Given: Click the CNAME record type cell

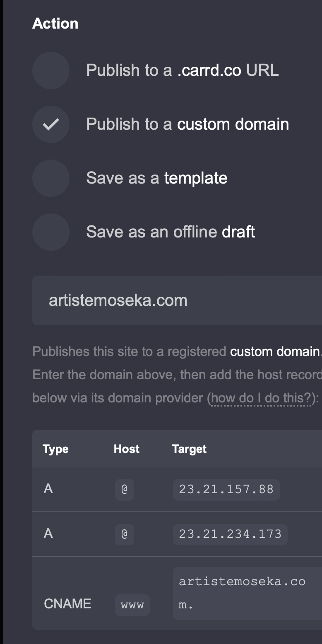Looking at the screenshot, I should point(67,604).
